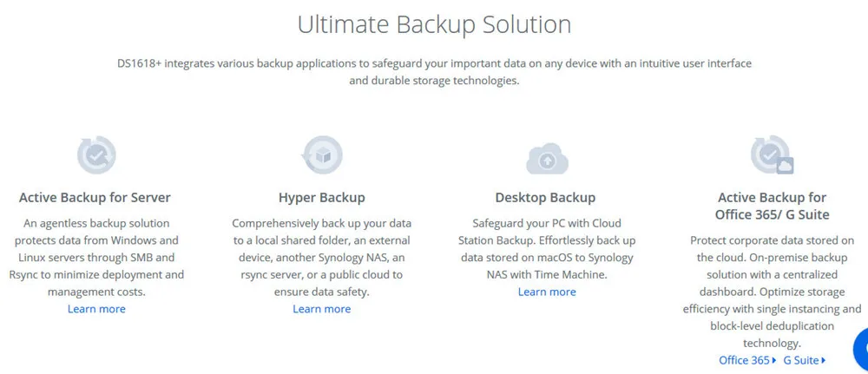Click the DS1618+ intro paragraph
This screenshot has height=374, width=868.
pyautogui.click(x=435, y=72)
